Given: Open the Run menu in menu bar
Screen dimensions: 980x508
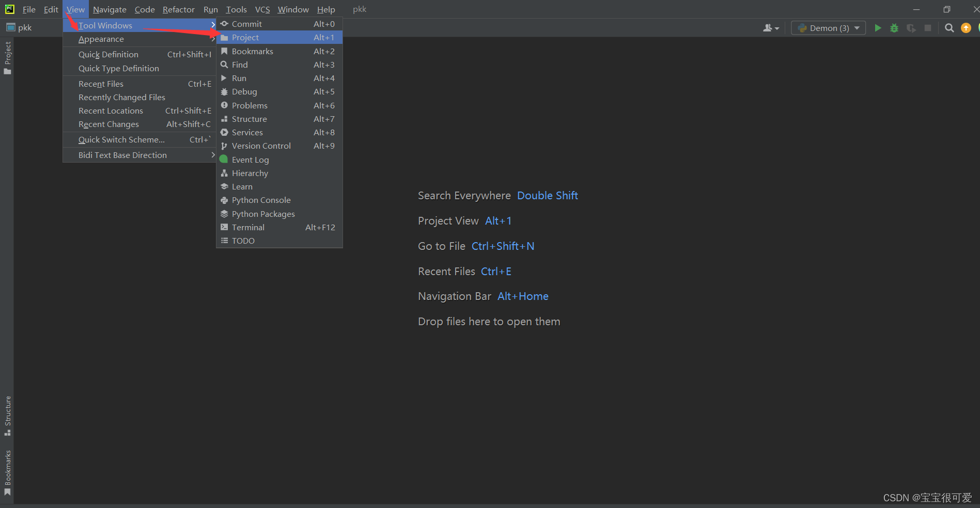Looking at the screenshot, I should [211, 9].
